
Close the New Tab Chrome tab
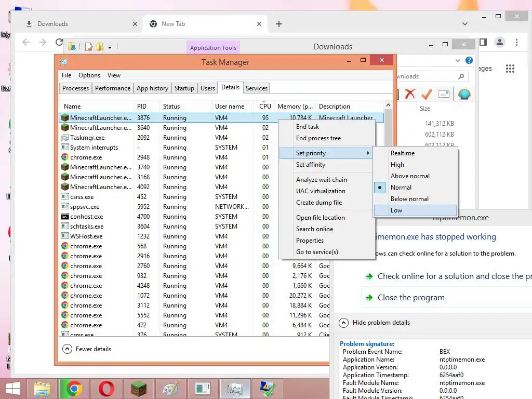coord(259,24)
